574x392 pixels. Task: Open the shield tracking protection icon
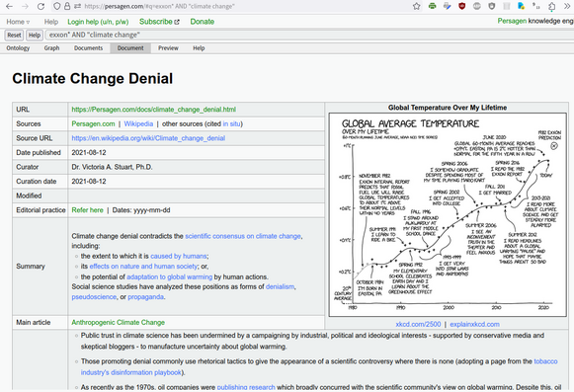point(56,6)
